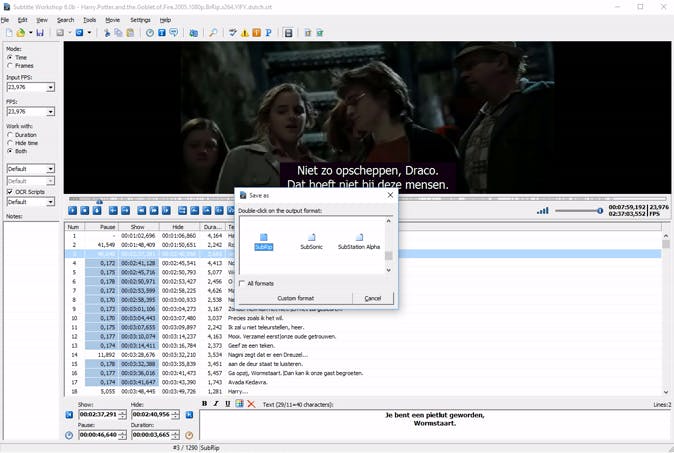Expand dropdown arrow next to blue toolbar icon
The width and height of the screenshot is (674, 453).
point(89,33)
